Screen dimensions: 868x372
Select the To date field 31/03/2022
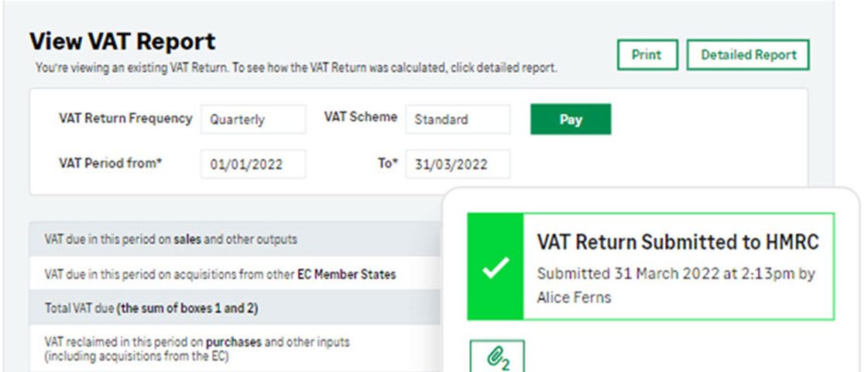point(458,164)
